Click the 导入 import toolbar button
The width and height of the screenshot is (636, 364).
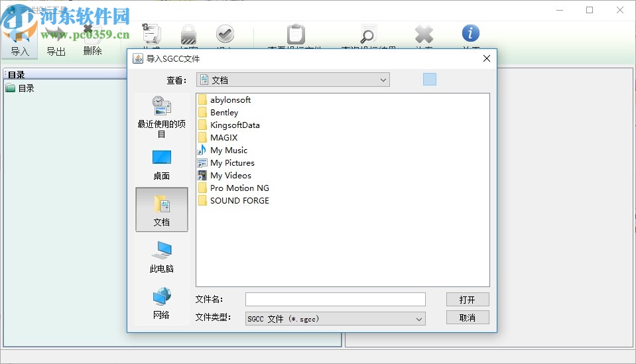click(x=19, y=40)
